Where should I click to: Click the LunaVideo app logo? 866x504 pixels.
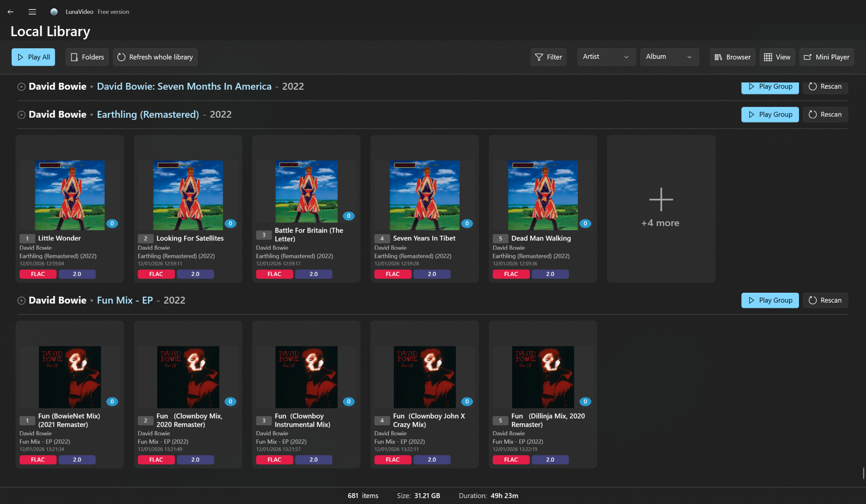pyautogui.click(x=54, y=12)
